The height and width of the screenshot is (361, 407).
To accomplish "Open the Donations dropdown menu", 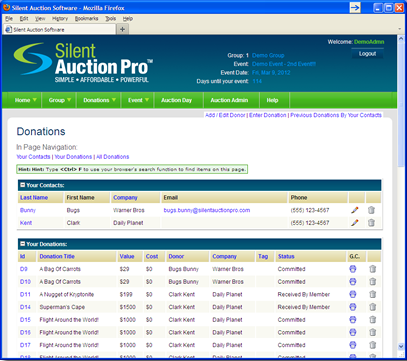I will [99, 100].
